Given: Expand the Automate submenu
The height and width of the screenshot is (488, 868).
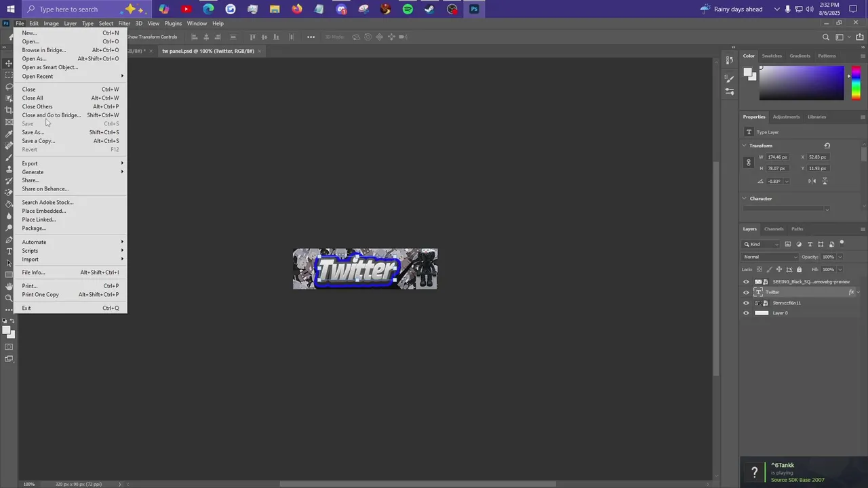Looking at the screenshot, I should pos(71,242).
